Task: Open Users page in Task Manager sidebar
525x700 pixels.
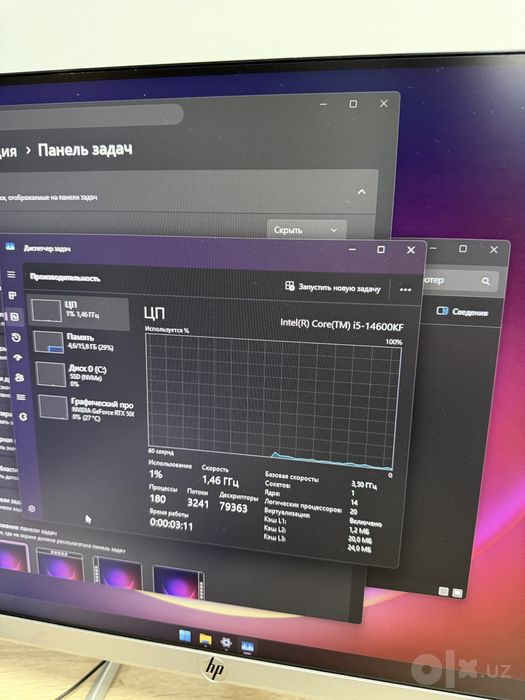Action: point(19,378)
